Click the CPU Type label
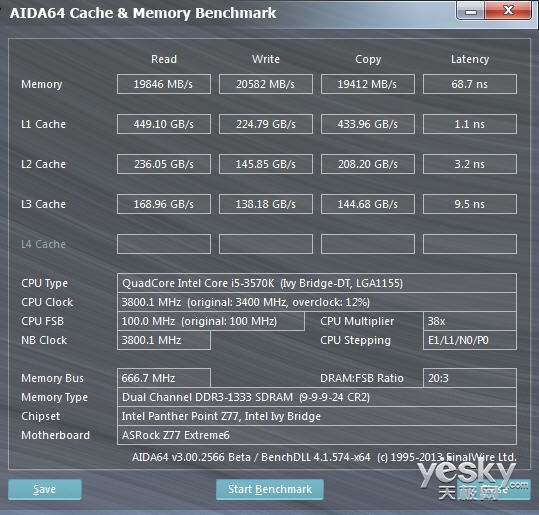The image size is (539, 515). 44,284
